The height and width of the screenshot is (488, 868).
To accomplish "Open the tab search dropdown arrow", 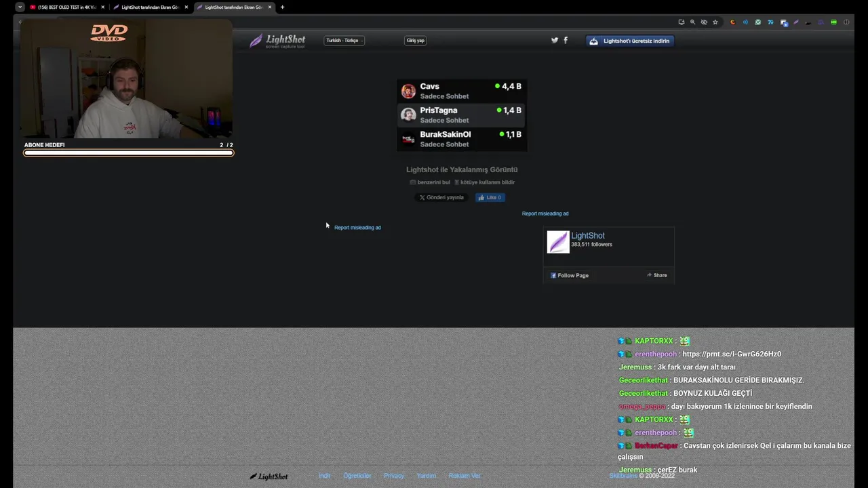I will tap(20, 7).
